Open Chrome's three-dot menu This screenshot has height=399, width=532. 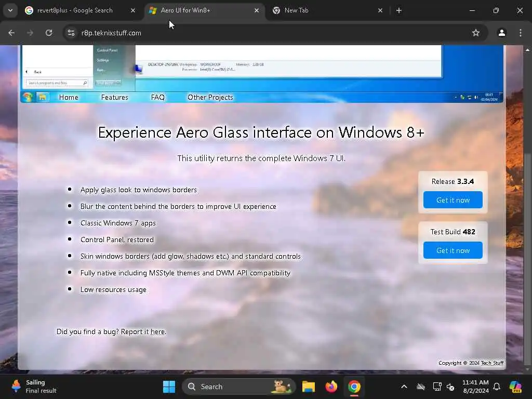pyautogui.click(x=521, y=33)
